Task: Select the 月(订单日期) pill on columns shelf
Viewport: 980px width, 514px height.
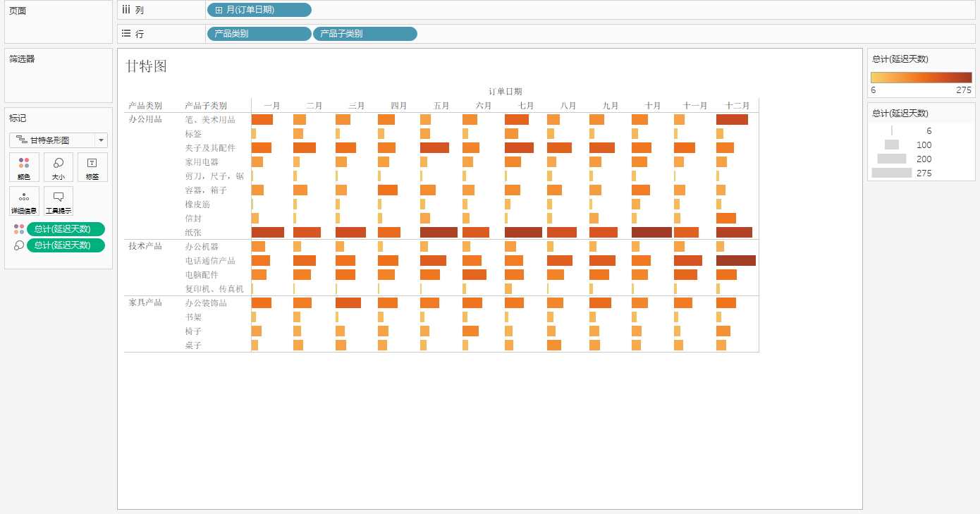Action: point(259,10)
